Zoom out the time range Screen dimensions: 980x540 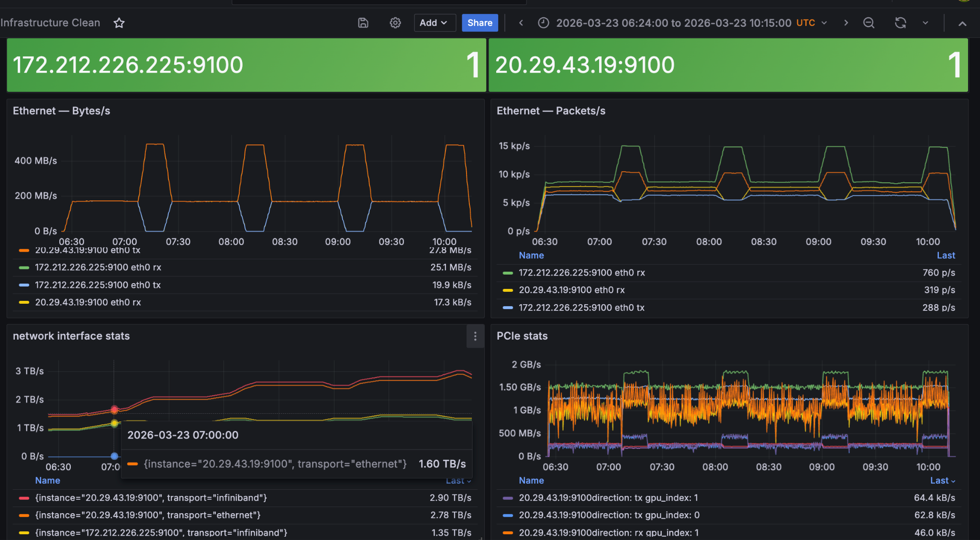click(x=869, y=23)
